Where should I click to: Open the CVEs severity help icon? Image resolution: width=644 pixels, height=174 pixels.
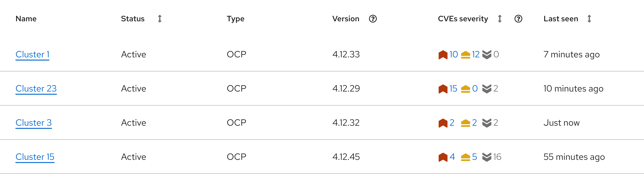coord(518,19)
